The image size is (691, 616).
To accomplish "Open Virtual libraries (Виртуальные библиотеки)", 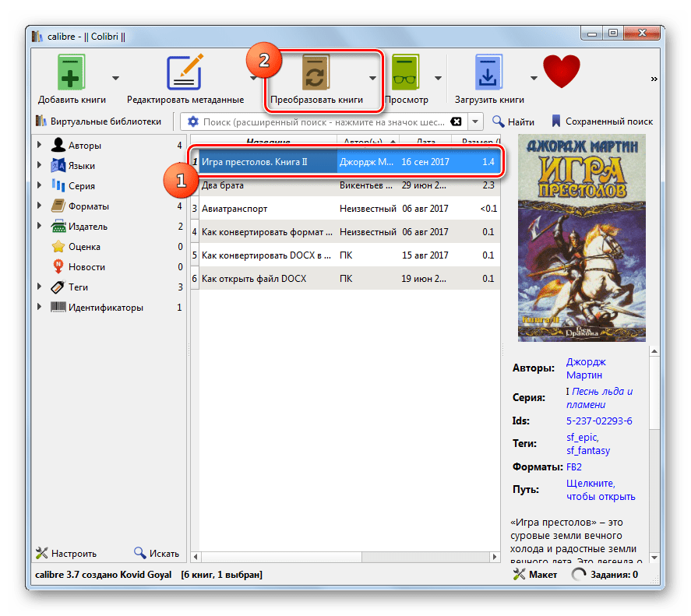I will [x=98, y=121].
